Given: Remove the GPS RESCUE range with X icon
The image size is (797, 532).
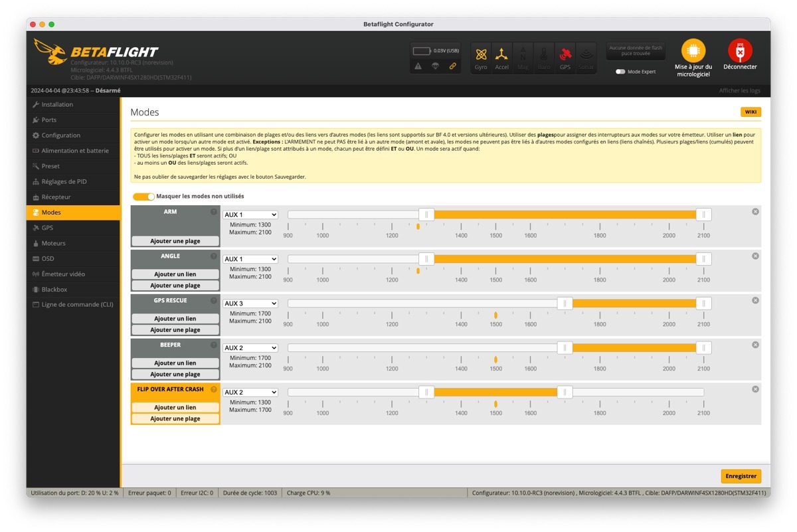Looking at the screenshot, I should point(755,301).
